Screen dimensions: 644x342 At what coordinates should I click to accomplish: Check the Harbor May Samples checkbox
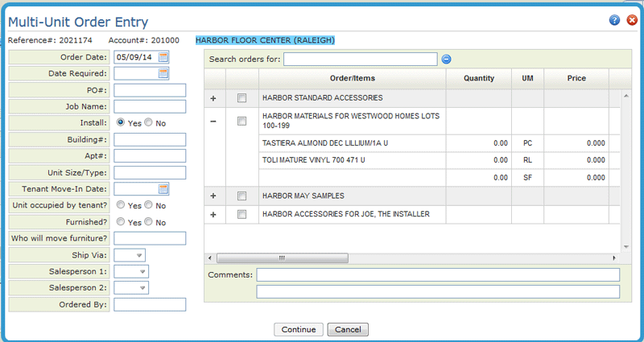click(242, 196)
